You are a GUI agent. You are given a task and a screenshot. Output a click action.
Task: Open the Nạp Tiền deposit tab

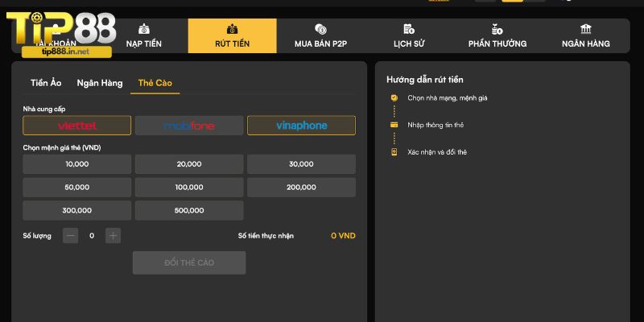144,35
